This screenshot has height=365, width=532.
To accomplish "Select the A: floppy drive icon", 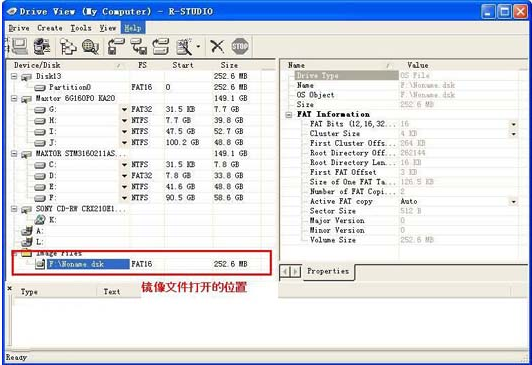I will point(26,231).
